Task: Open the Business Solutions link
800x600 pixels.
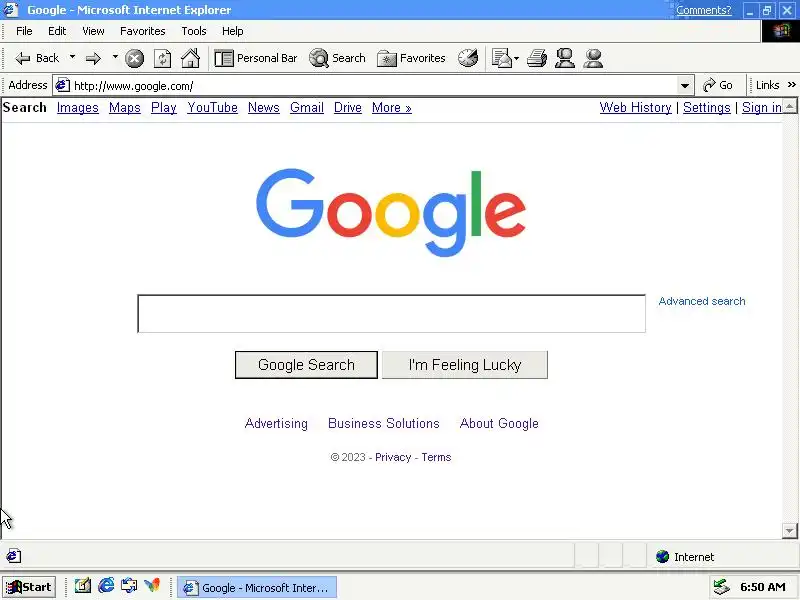Action: (x=384, y=423)
